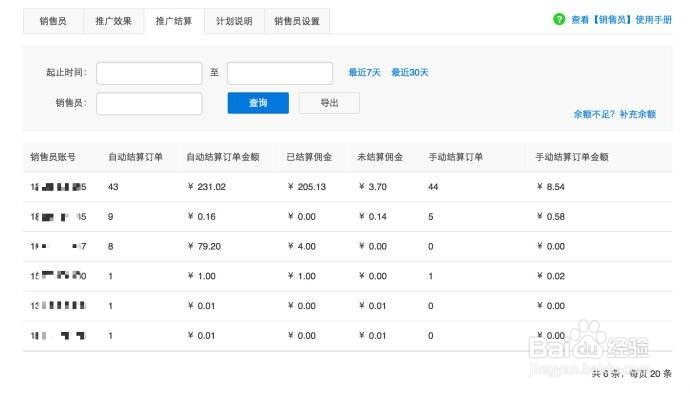690x393 pixels.
Task: Select the ¥ 79.20 amount cell
Action: click(x=204, y=246)
